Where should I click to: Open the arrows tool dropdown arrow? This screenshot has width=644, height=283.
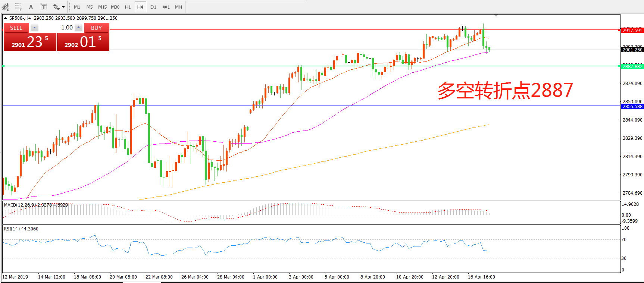pos(63,7)
